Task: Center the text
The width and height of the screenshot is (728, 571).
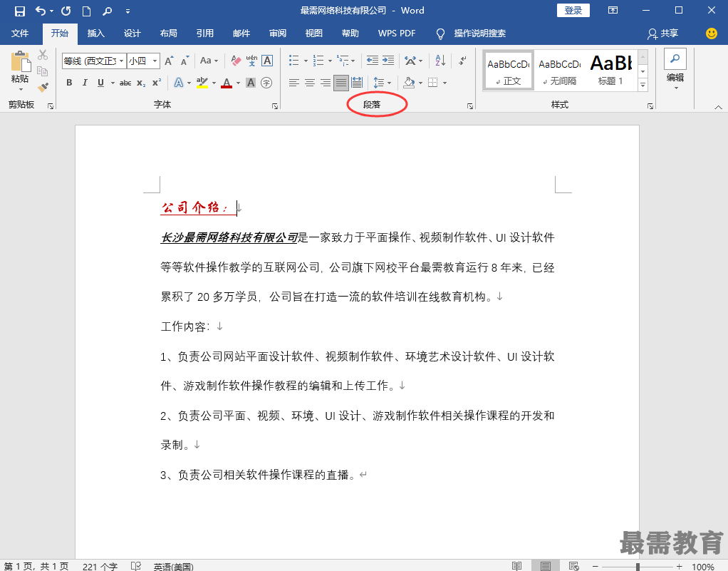Action: coord(310,83)
